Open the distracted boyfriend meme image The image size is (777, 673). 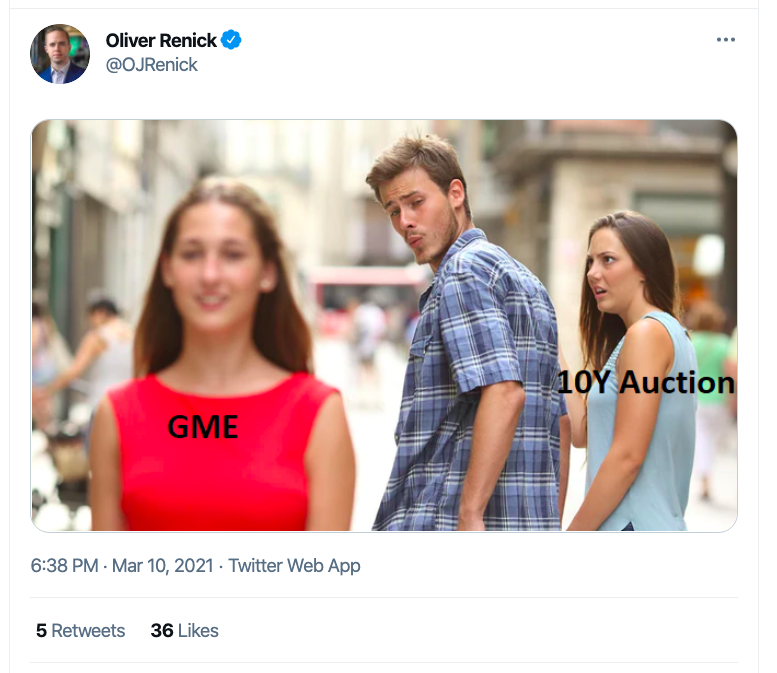[384, 326]
